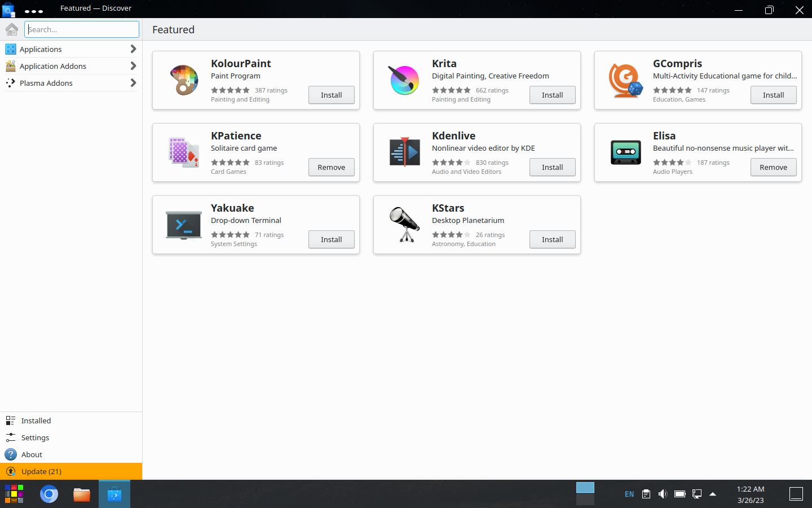The height and width of the screenshot is (508, 812).
Task: Click the Kdenlive app icon
Action: tap(404, 152)
